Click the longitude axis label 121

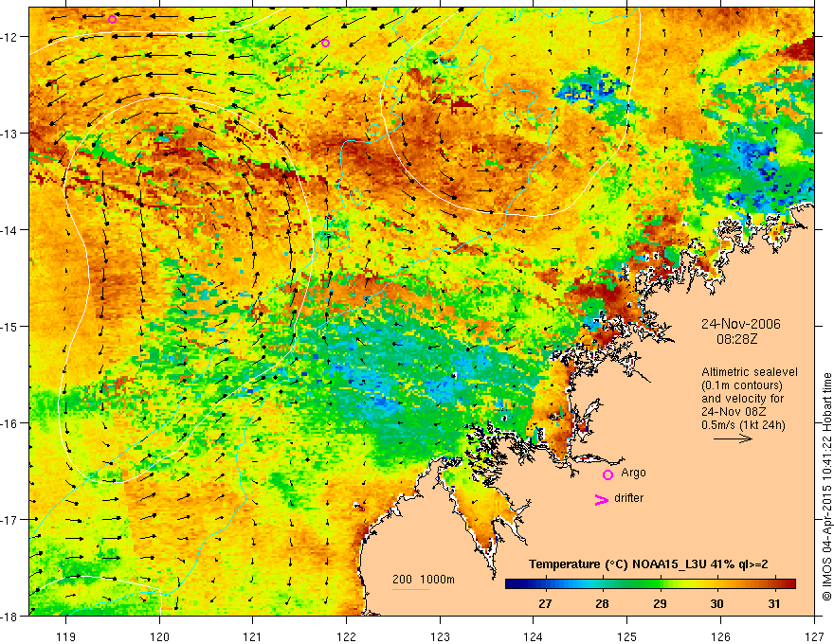253,637
